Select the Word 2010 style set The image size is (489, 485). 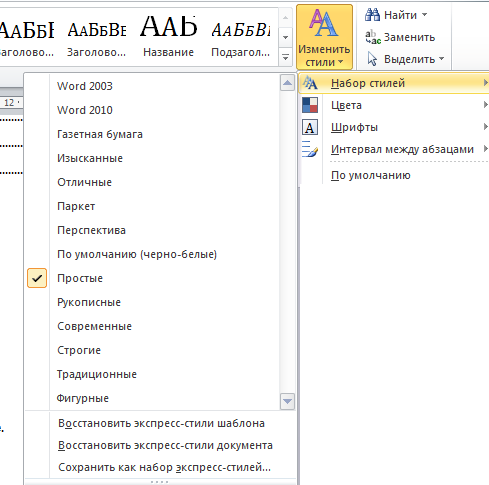(x=85, y=110)
